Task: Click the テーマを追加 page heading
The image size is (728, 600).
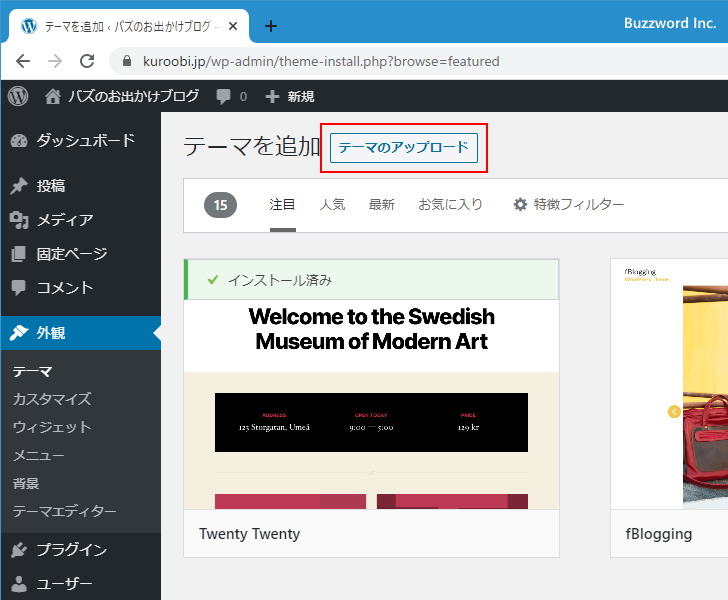Action: tap(252, 146)
